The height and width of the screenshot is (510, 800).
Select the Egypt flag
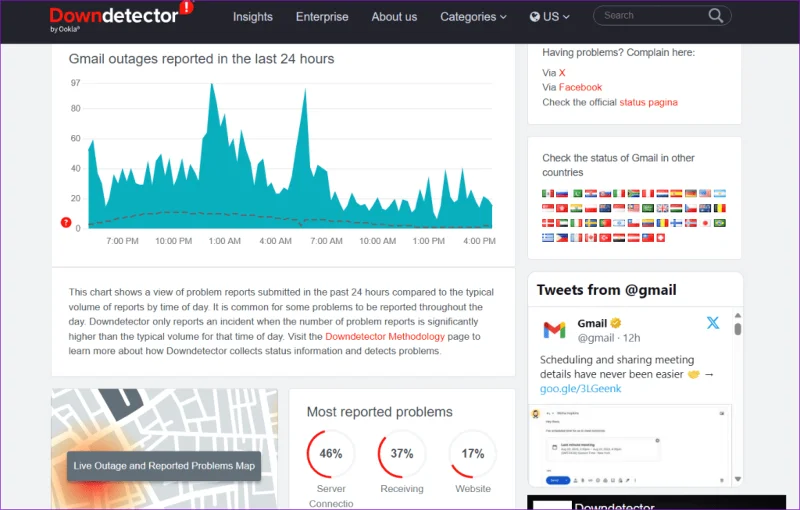tap(619, 238)
